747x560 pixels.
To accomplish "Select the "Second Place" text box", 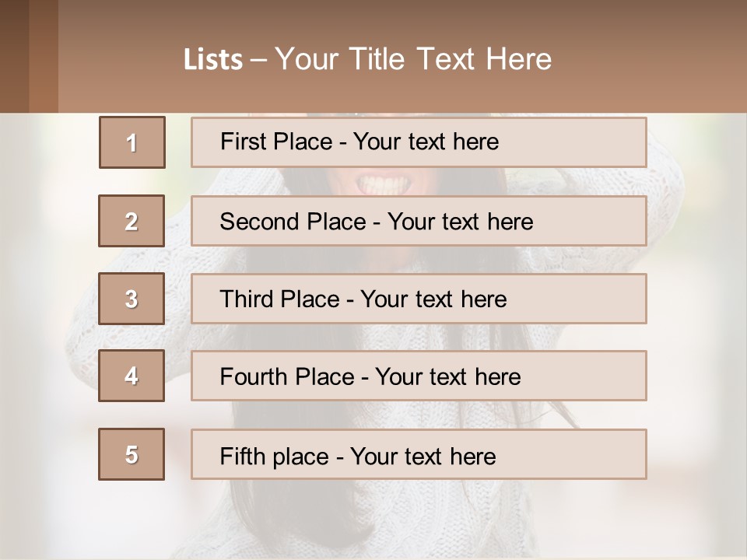I will 419,222.
